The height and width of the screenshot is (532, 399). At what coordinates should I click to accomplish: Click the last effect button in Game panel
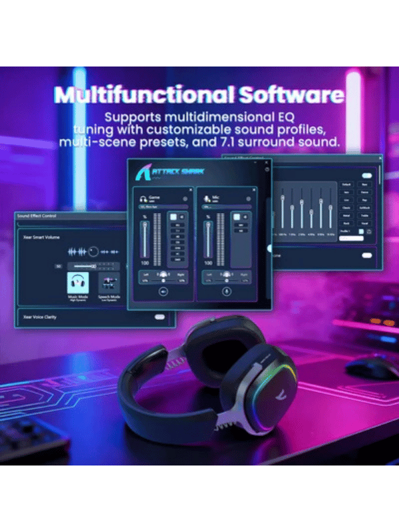click(x=178, y=259)
